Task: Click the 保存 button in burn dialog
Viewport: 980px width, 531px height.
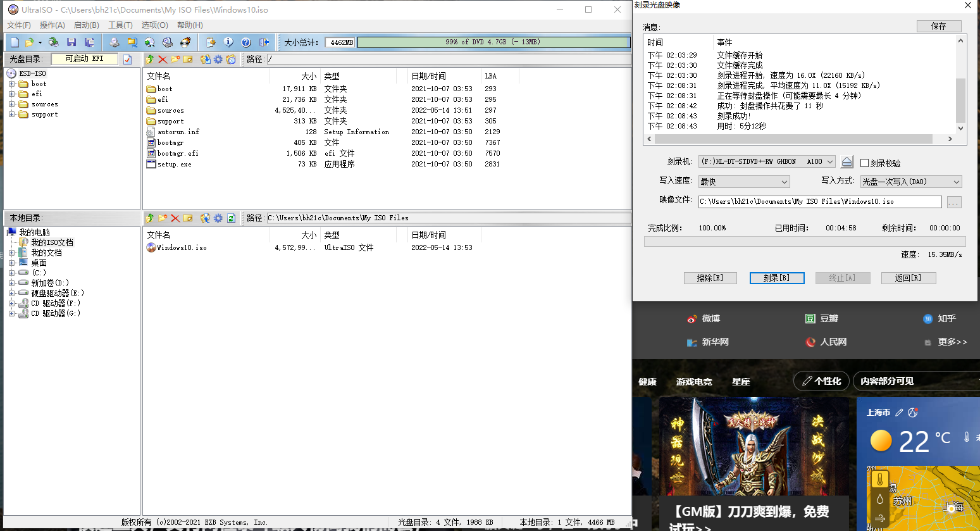Action: pos(939,26)
